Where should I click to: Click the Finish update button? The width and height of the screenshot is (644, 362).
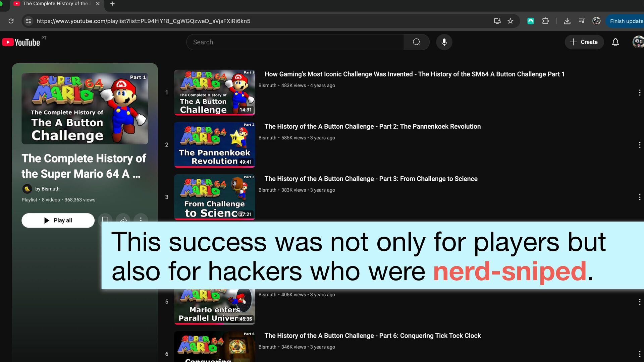(626, 21)
